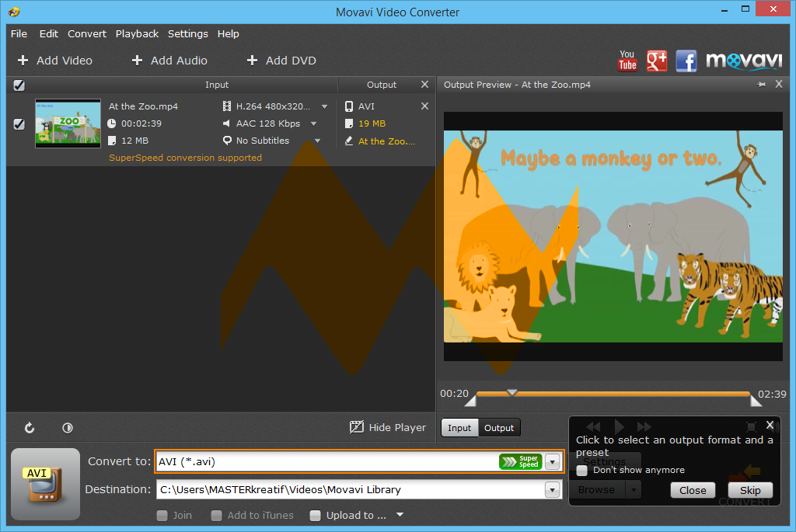Open the YouTube icon link

[627, 61]
